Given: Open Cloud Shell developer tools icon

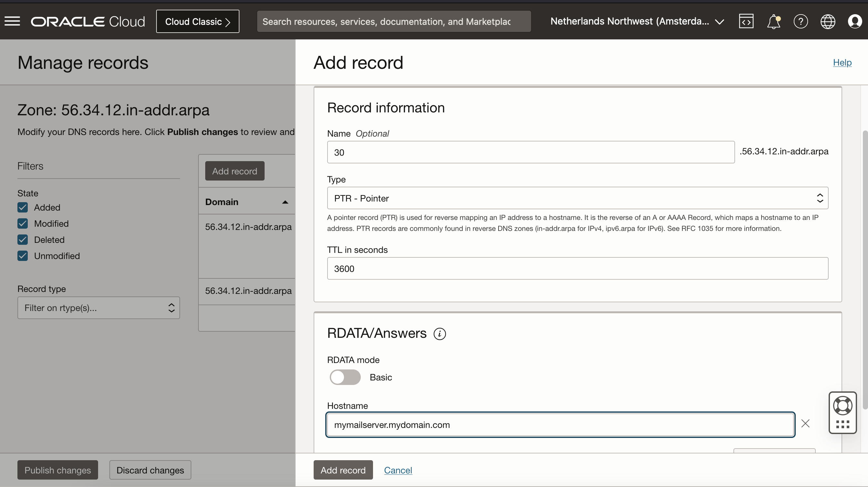Looking at the screenshot, I should (746, 21).
